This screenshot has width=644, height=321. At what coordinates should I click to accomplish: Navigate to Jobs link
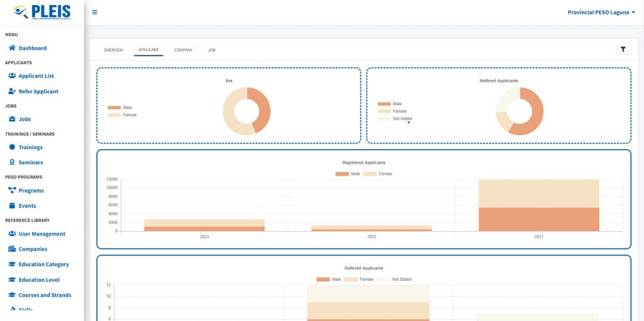point(25,119)
